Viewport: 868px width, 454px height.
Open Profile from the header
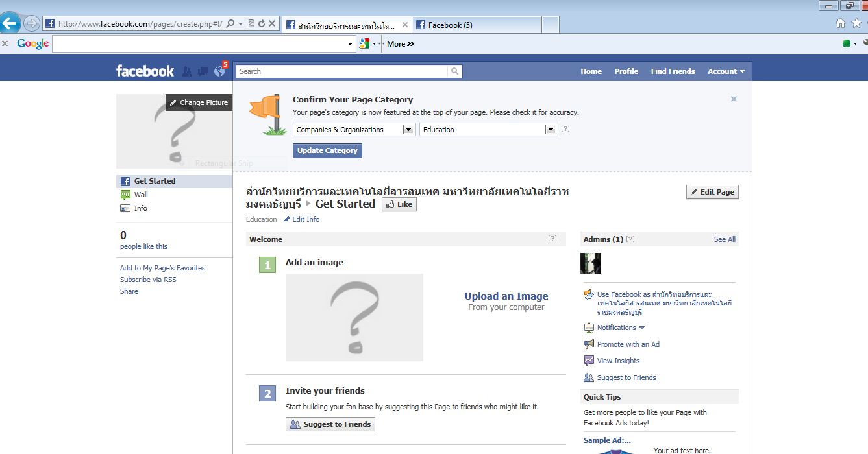click(626, 71)
